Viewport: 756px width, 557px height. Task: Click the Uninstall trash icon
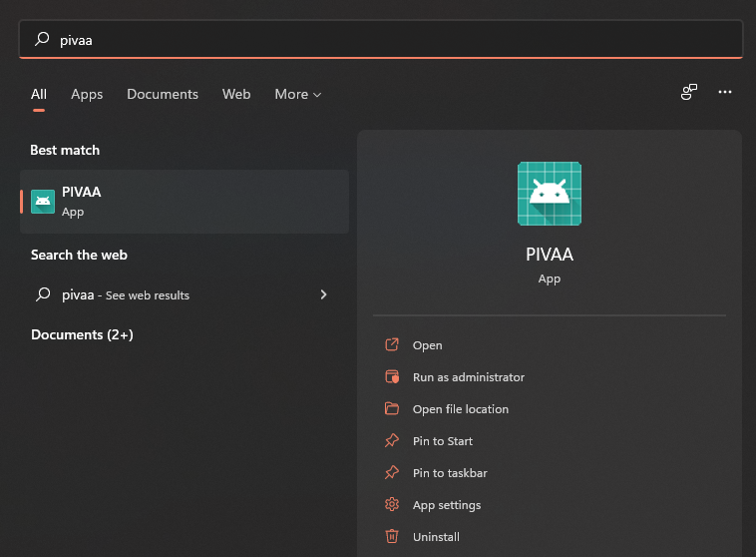coord(392,537)
